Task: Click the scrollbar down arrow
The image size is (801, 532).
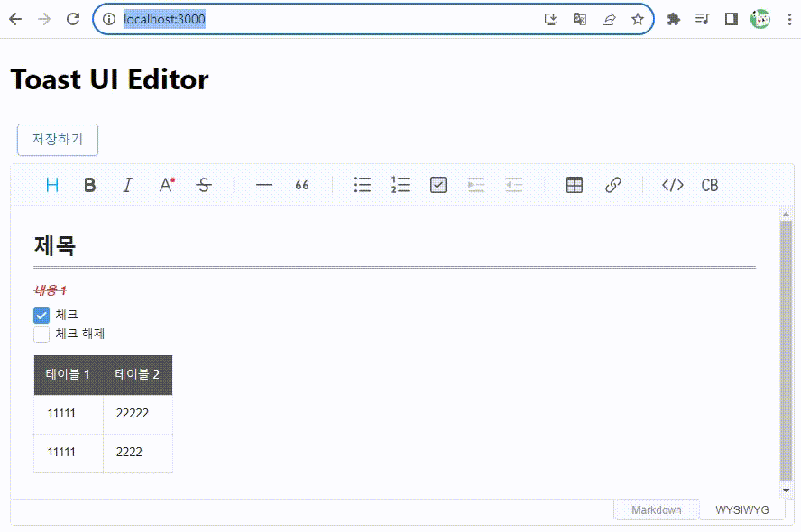Action: (x=786, y=491)
